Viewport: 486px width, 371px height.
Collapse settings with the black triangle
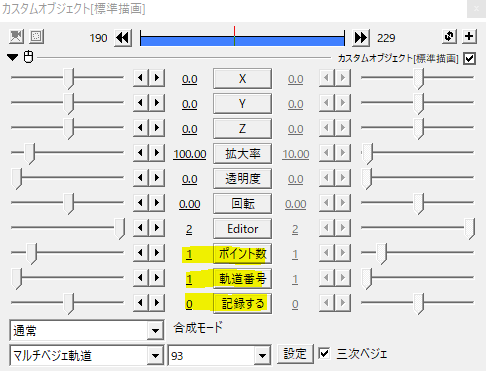[x=13, y=57]
